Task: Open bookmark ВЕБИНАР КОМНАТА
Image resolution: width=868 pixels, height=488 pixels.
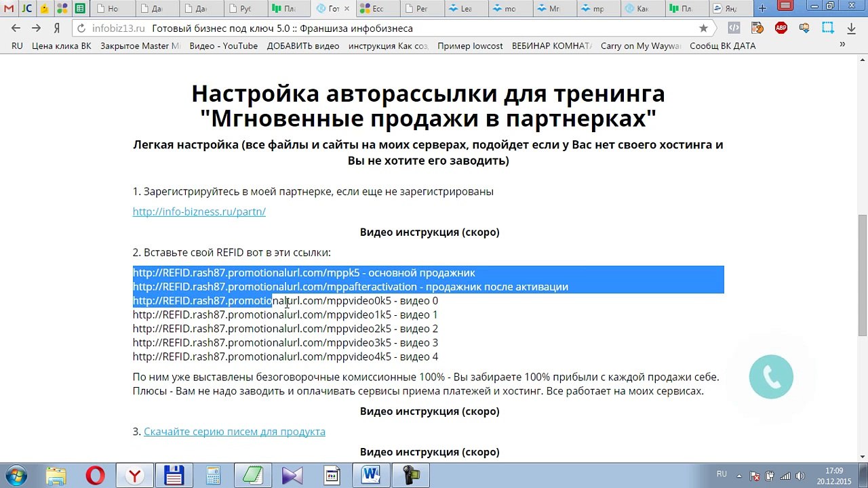Action: pos(551,46)
